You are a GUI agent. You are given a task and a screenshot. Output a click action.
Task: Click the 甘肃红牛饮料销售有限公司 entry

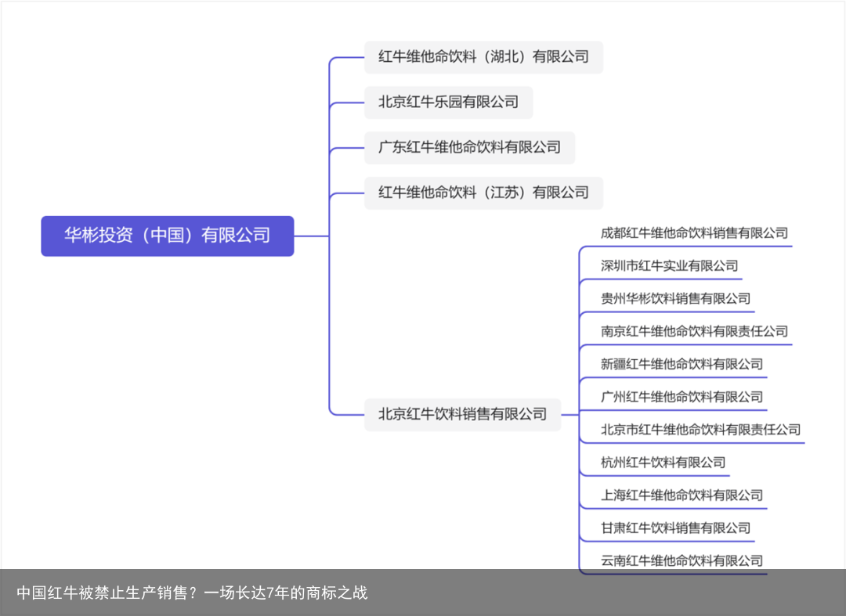(675, 528)
